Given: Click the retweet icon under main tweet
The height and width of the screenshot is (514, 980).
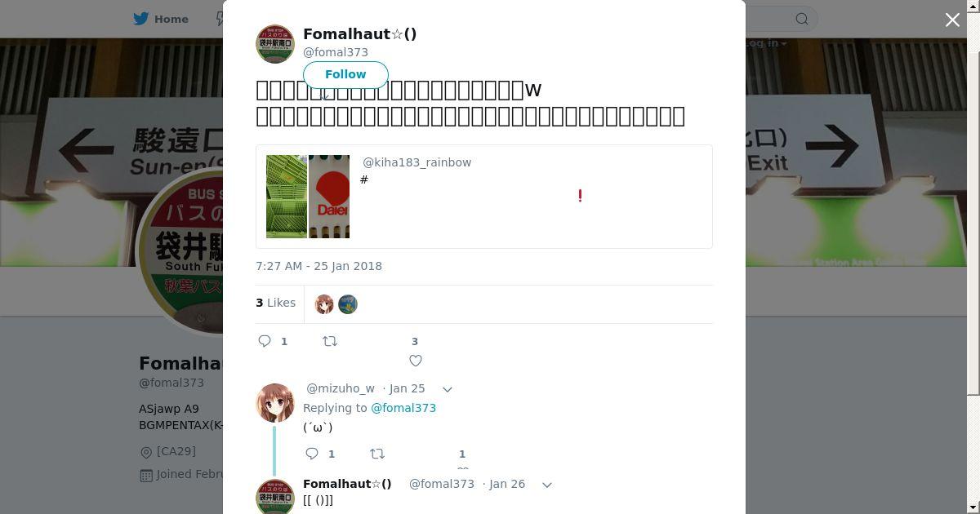Looking at the screenshot, I should pos(330,341).
